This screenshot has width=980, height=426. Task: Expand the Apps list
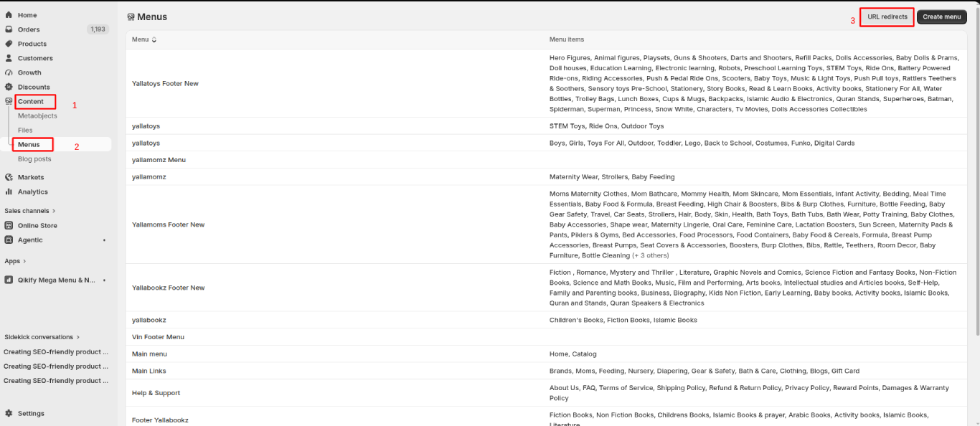coord(15,261)
